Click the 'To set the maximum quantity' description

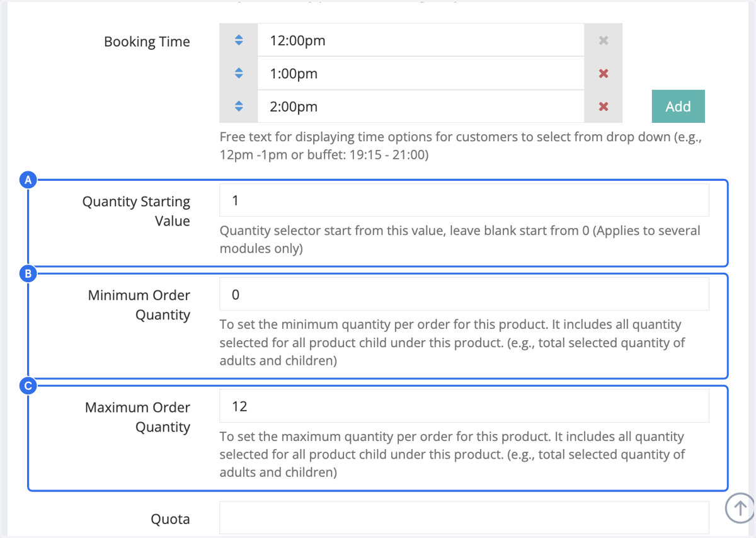(x=452, y=454)
